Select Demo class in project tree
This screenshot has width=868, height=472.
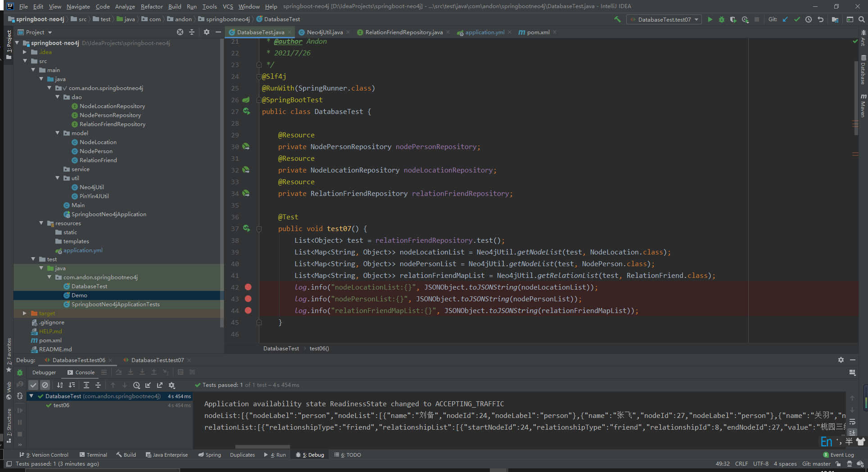pyautogui.click(x=79, y=295)
